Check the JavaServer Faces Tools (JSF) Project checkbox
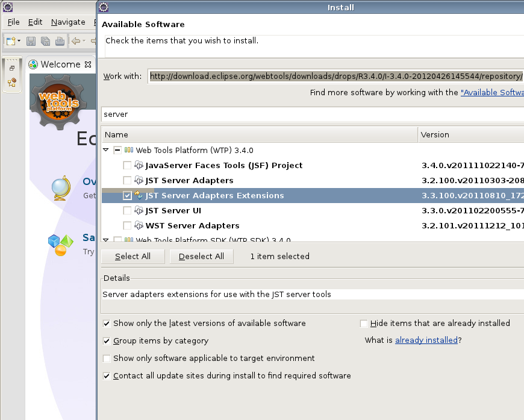 point(127,165)
